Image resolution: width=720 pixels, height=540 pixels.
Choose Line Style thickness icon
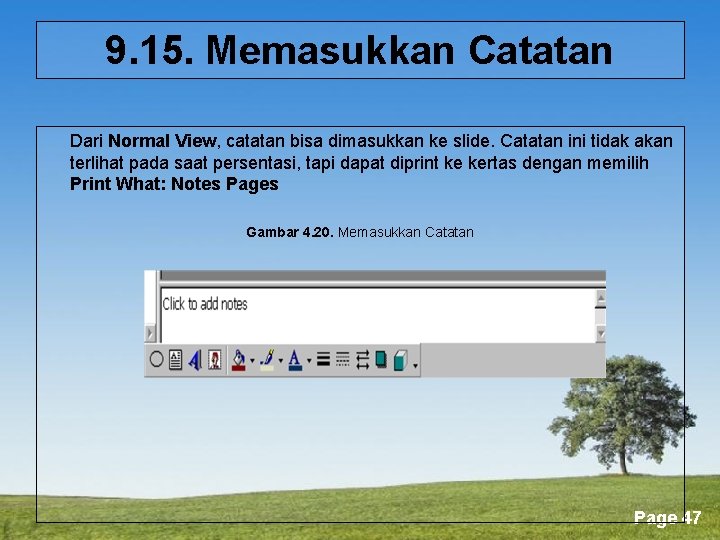tap(323, 359)
